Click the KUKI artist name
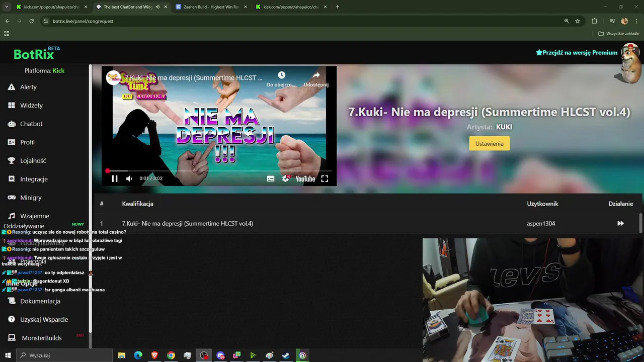Viewport: 644px width, 362px height. [504, 127]
